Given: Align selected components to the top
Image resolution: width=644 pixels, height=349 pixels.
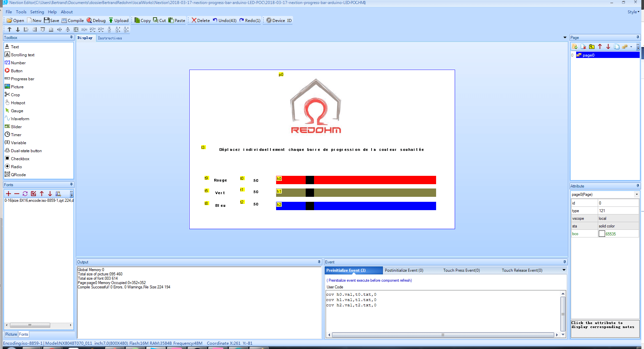Looking at the screenshot, I should tap(43, 30).
